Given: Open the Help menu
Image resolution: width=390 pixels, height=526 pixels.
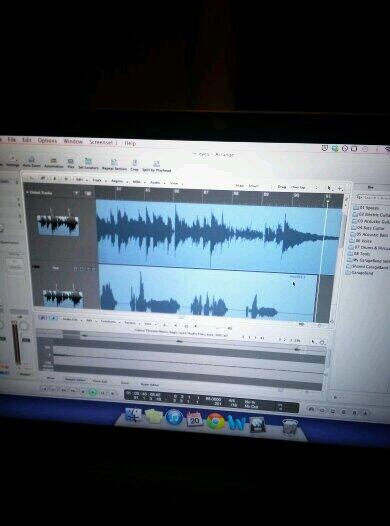Looking at the screenshot, I should (130, 143).
